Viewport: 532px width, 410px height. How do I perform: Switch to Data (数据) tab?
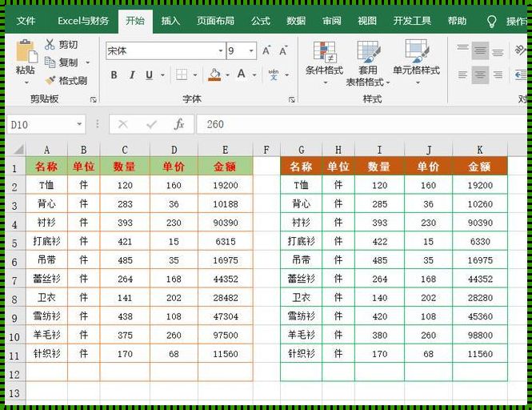[296, 21]
